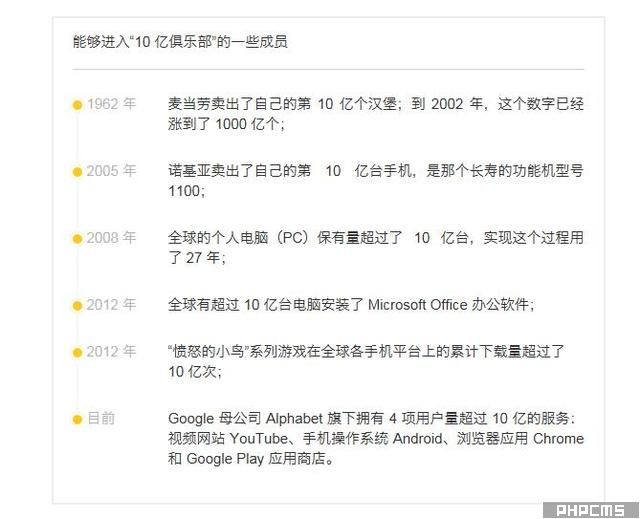Click the 诺基亚 phone description text
The width and height of the screenshot is (640, 519).
pos(375,181)
